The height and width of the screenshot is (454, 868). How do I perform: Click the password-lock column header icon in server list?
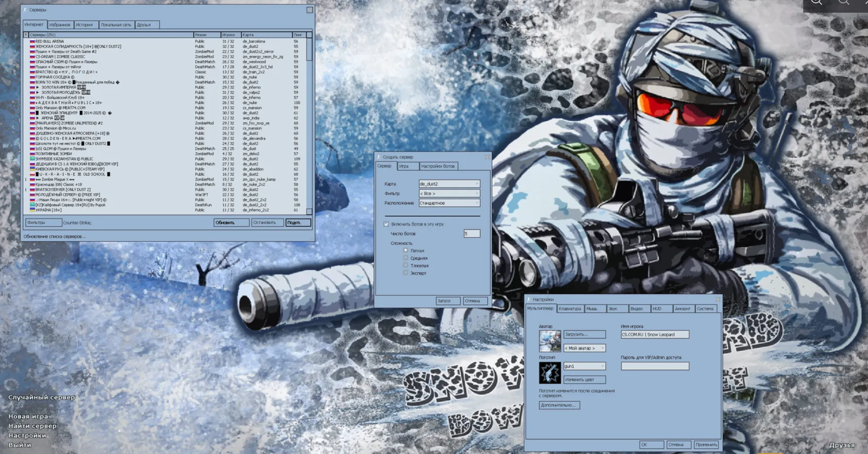[26, 35]
